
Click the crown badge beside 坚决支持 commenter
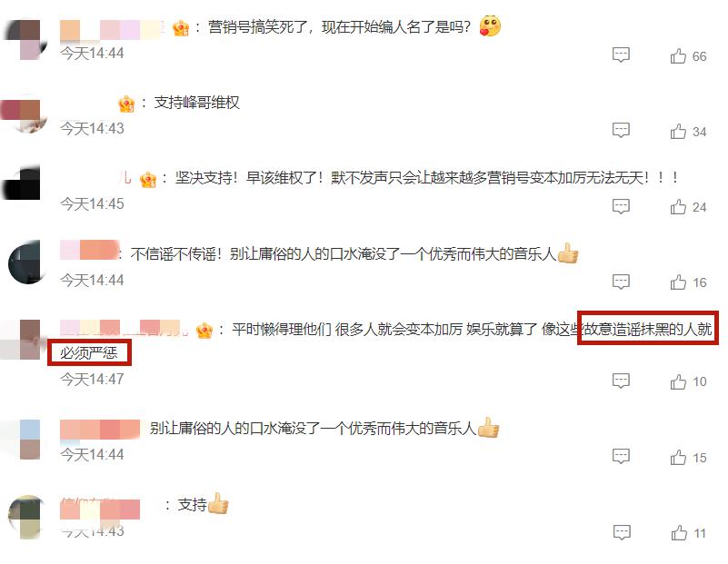click(148, 179)
